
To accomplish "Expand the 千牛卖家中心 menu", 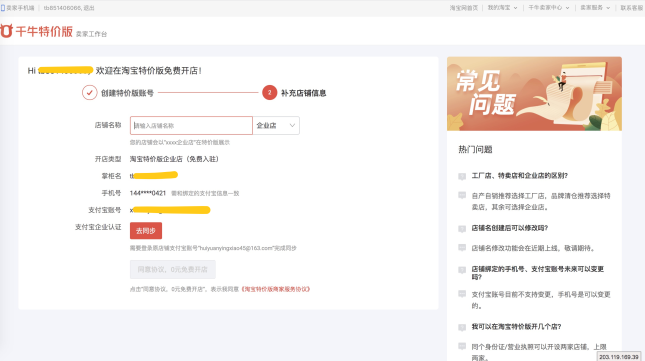I will point(549,8).
